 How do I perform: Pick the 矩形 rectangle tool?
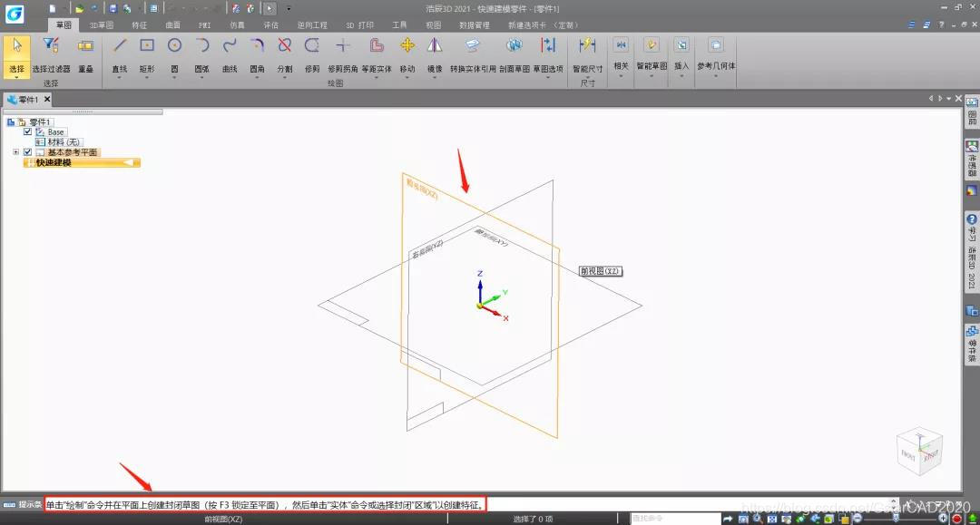tap(147, 55)
